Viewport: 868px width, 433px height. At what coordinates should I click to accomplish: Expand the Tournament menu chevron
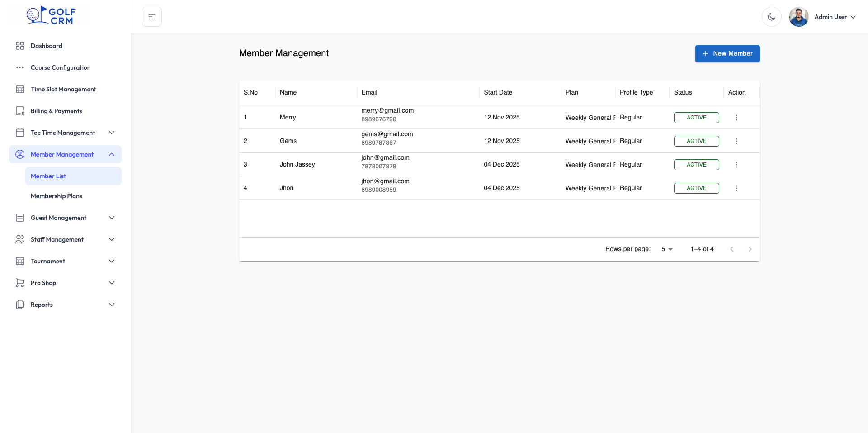tap(112, 261)
